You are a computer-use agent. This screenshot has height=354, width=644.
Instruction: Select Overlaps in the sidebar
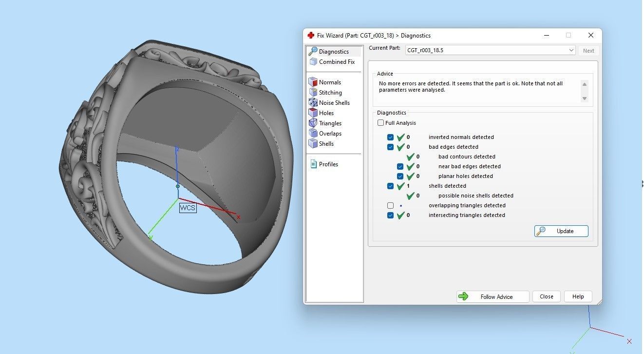tap(330, 134)
